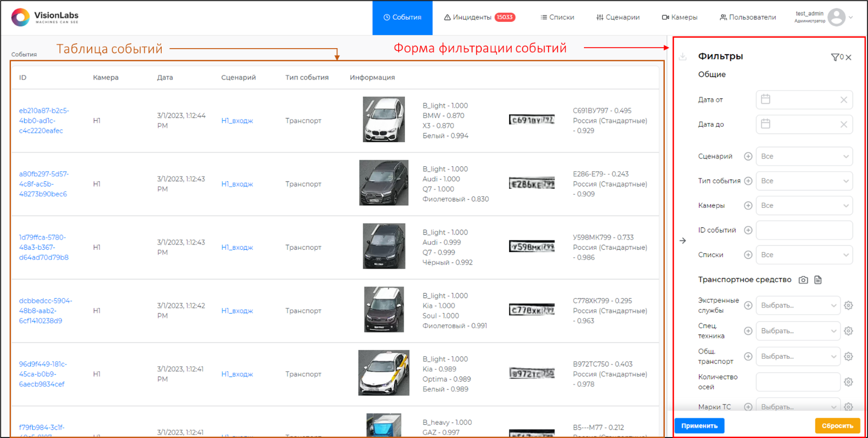
Task: Expand the user account menu chevron
Action: 851,17
